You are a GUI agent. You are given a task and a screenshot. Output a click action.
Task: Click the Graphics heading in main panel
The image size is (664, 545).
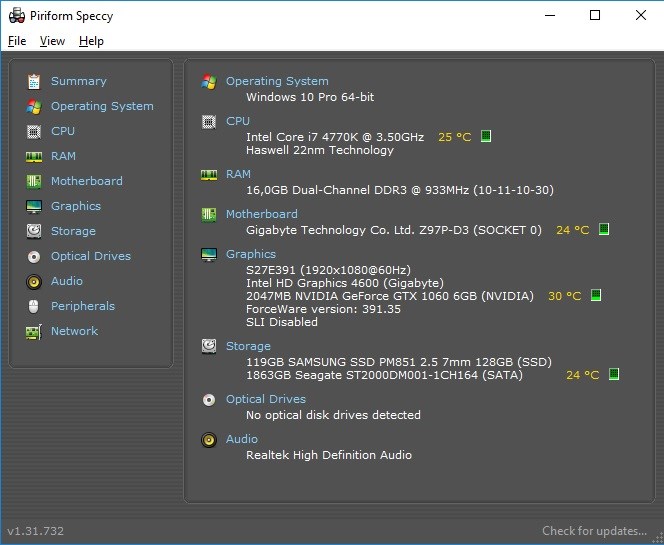(x=251, y=254)
